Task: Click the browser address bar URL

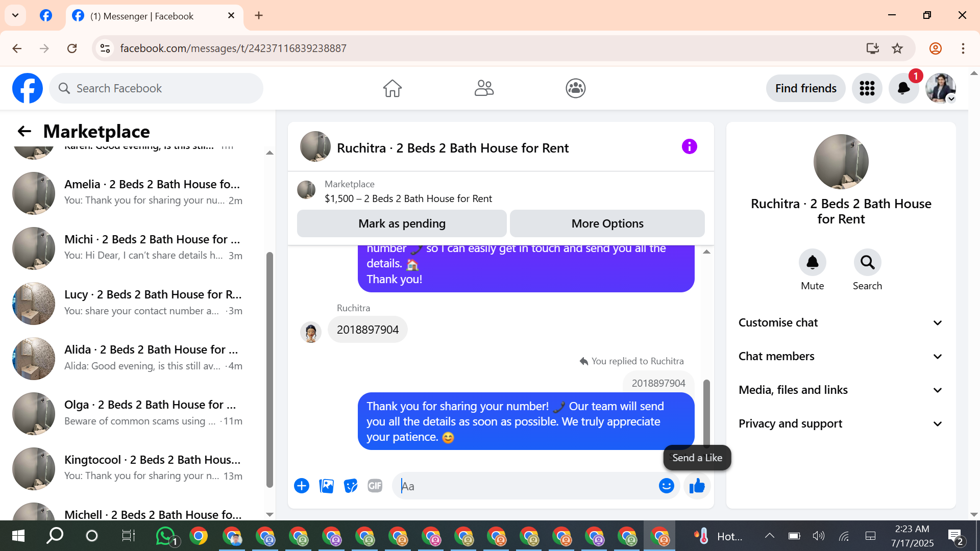Action: coord(233,48)
